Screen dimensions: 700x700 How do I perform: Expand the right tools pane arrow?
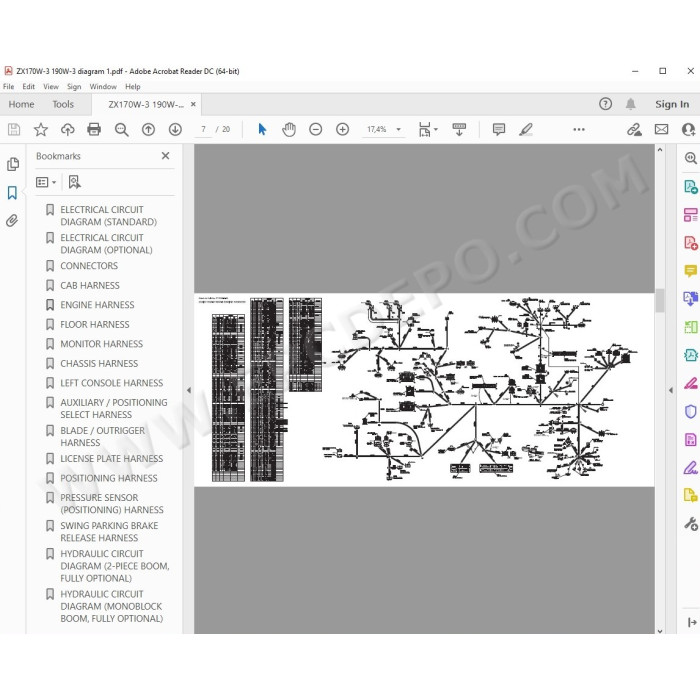671,390
